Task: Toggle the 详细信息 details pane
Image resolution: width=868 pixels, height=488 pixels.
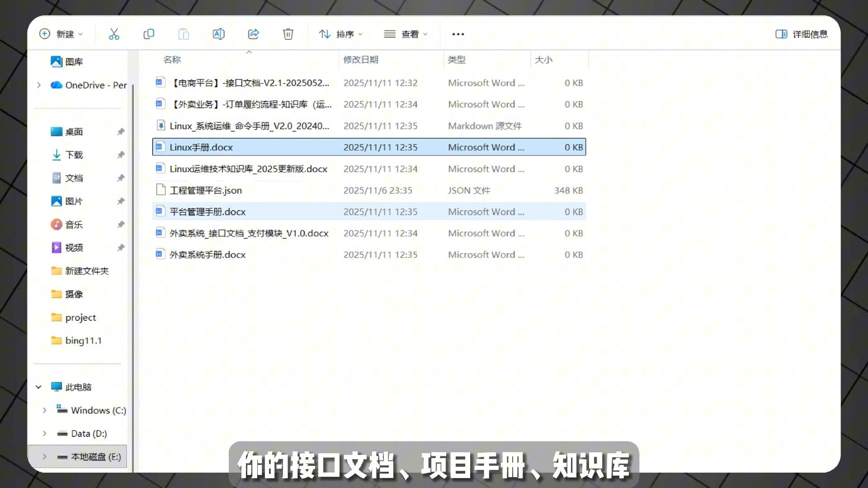Action: click(801, 34)
